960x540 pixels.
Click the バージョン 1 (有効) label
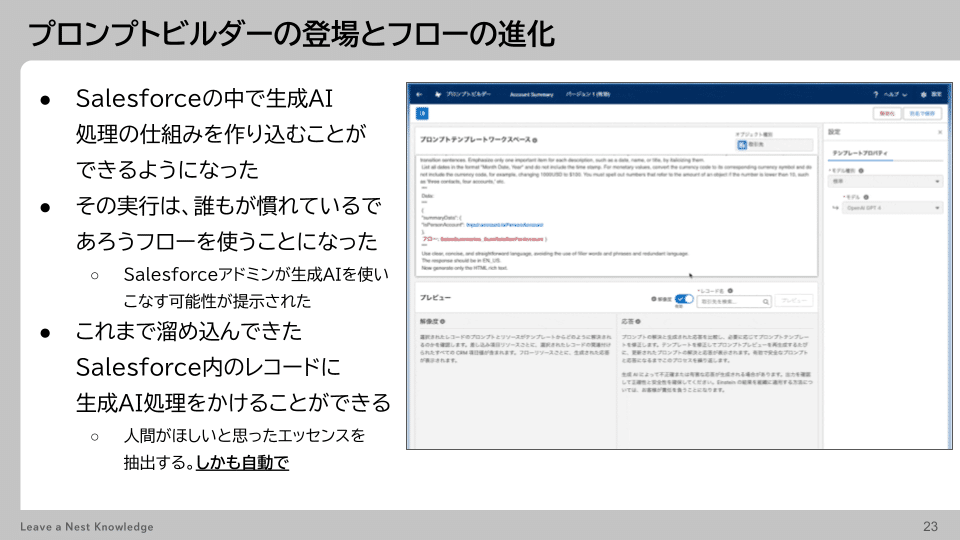pyautogui.click(x=588, y=94)
